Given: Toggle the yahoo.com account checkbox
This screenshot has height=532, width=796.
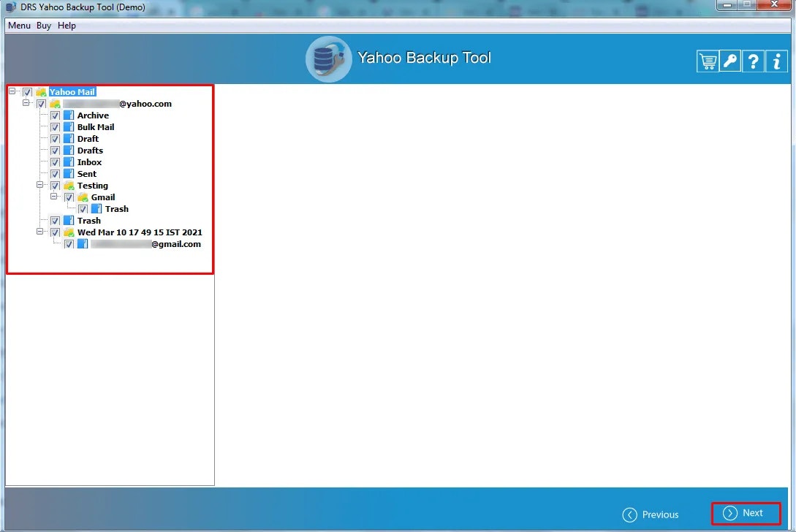Looking at the screenshot, I should (x=41, y=104).
